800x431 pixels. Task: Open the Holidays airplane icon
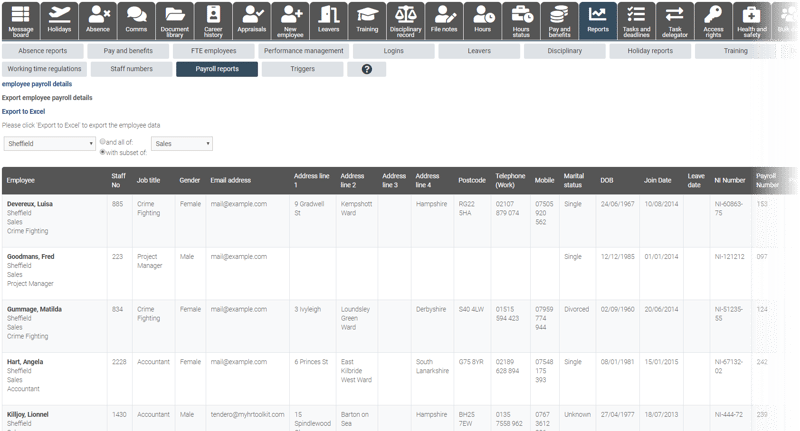pos(59,21)
